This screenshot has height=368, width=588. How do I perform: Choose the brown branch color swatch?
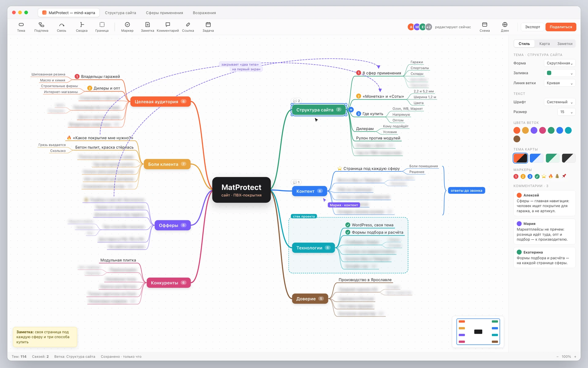(517, 139)
